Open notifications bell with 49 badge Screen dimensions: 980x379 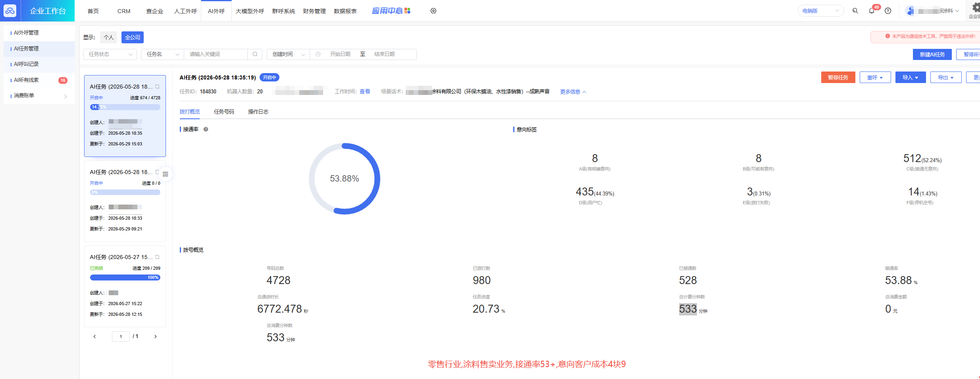coord(871,11)
